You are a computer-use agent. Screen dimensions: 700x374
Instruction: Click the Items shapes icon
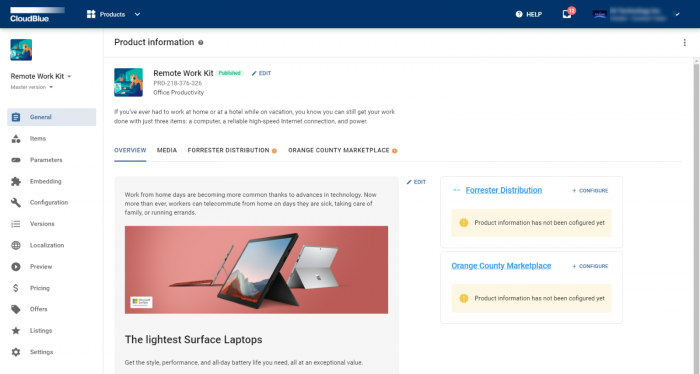coord(16,138)
